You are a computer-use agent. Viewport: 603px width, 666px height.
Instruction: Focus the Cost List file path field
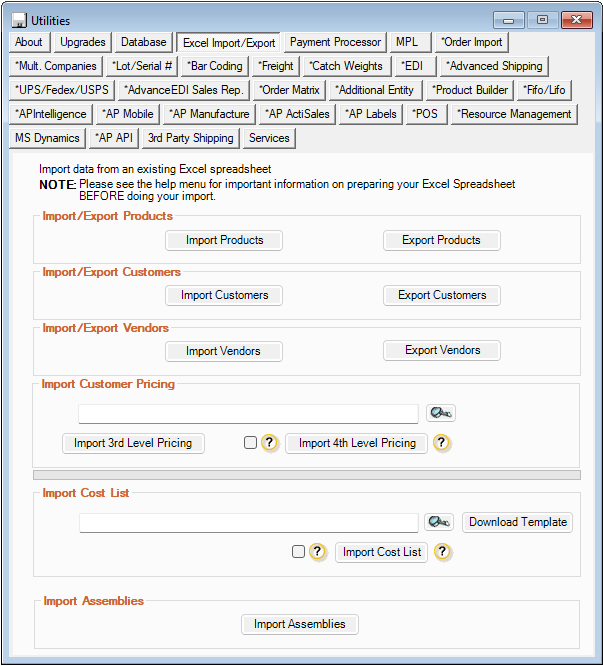click(248, 523)
